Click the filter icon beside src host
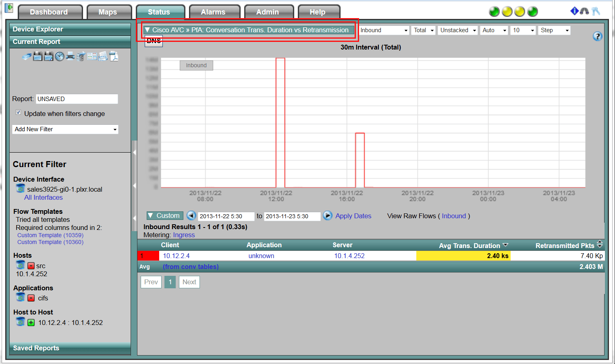Viewport: 615px width, 364px height. click(21, 265)
